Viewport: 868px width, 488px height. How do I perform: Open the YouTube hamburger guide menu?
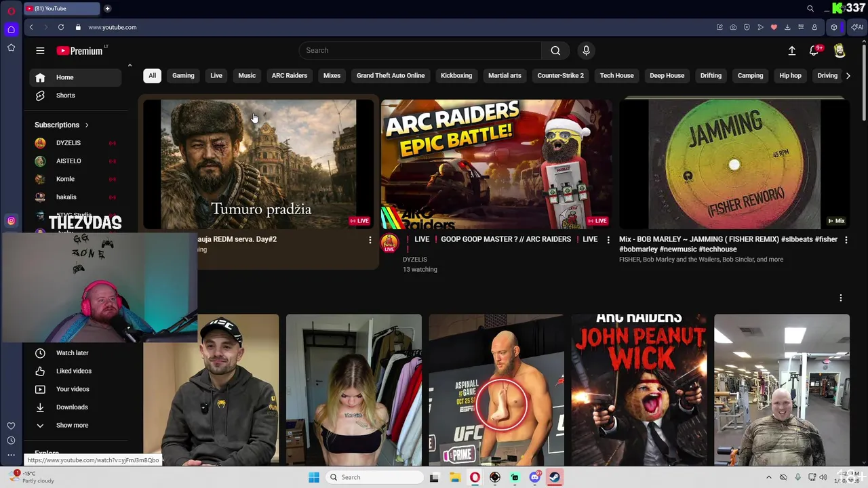pos(40,50)
